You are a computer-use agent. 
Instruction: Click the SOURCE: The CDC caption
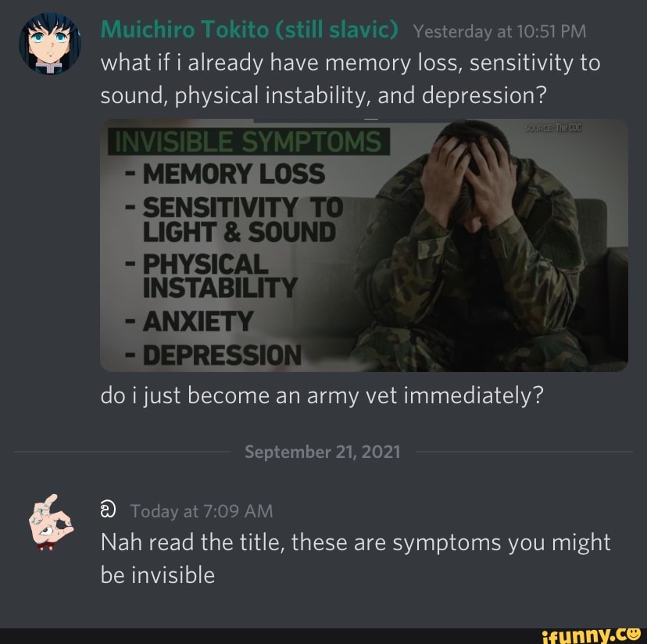(553, 128)
